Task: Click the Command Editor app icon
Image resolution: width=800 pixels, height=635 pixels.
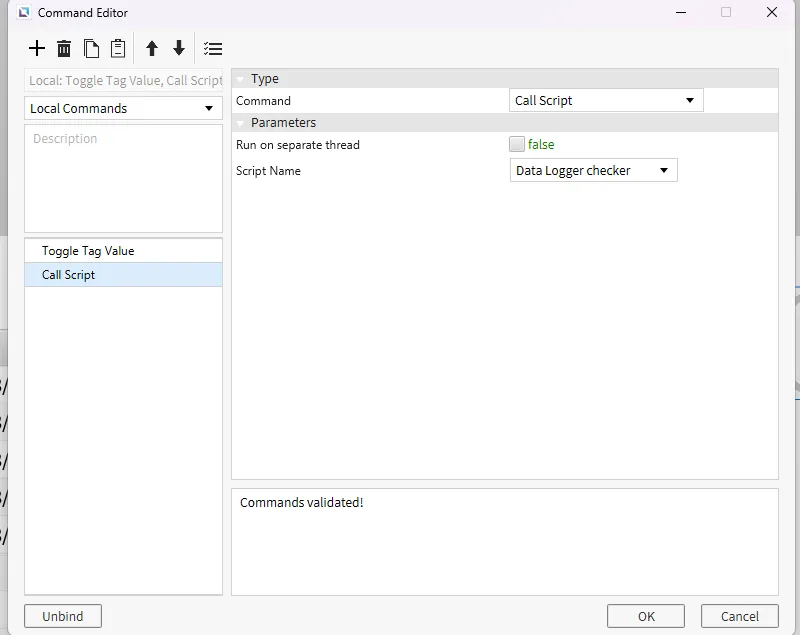Action: coord(24,13)
